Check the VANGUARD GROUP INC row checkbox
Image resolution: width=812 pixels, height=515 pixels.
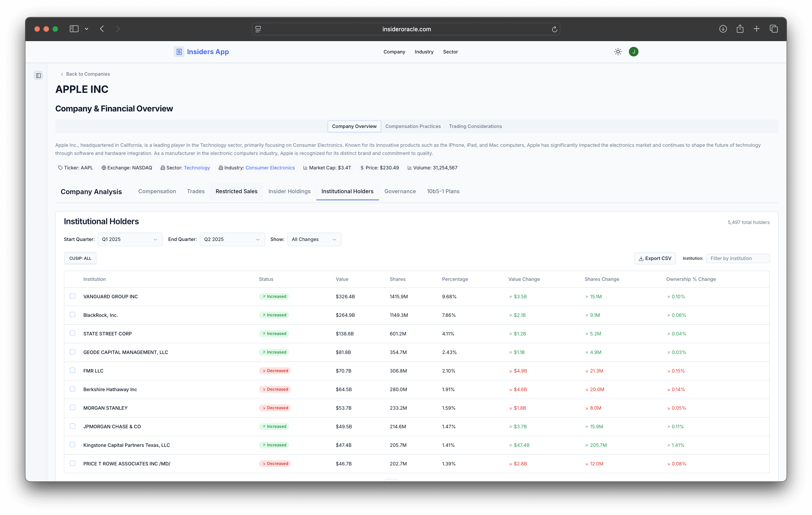click(72, 296)
